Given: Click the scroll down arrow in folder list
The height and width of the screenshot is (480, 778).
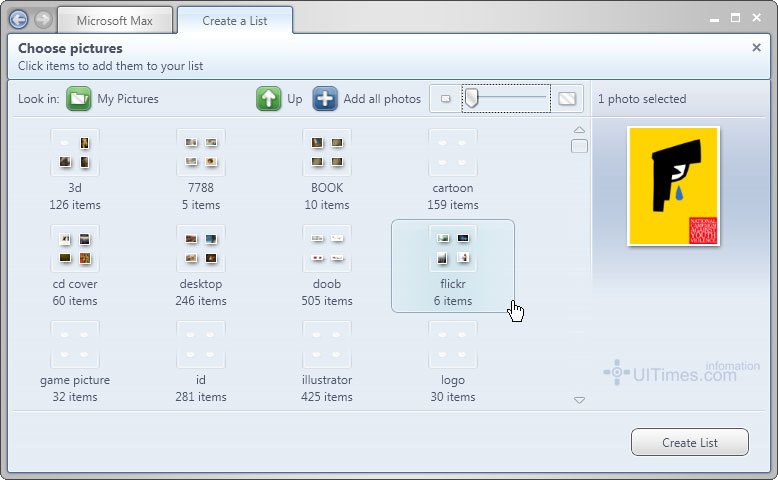Looking at the screenshot, I should point(579,400).
